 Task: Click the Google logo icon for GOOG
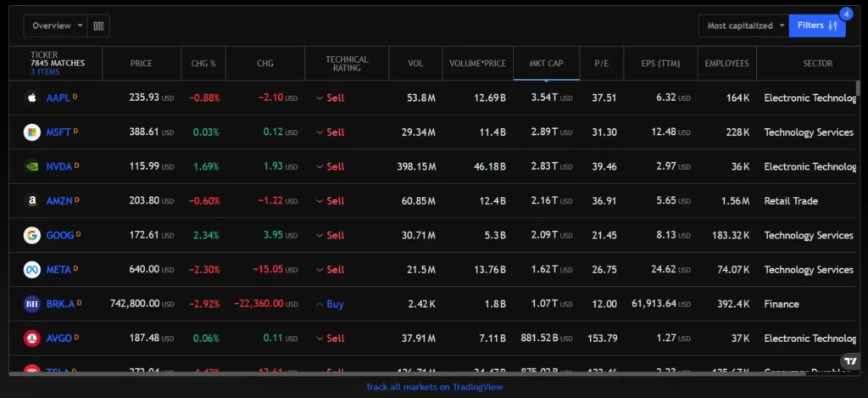pyautogui.click(x=32, y=235)
